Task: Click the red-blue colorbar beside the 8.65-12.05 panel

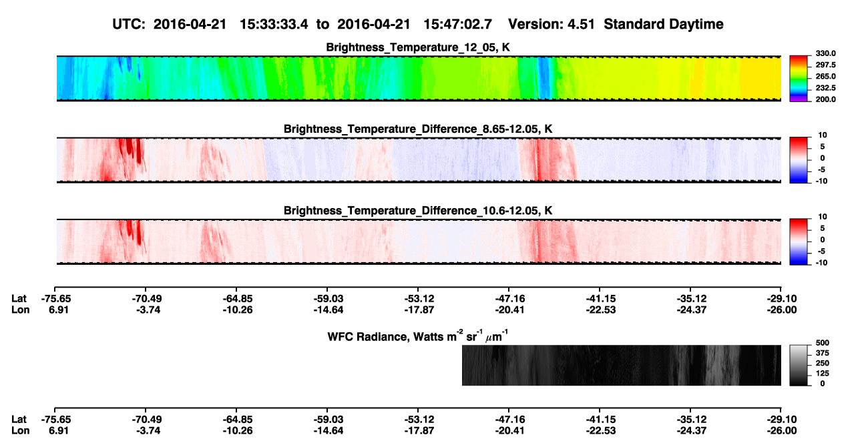Action: point(799,160)
